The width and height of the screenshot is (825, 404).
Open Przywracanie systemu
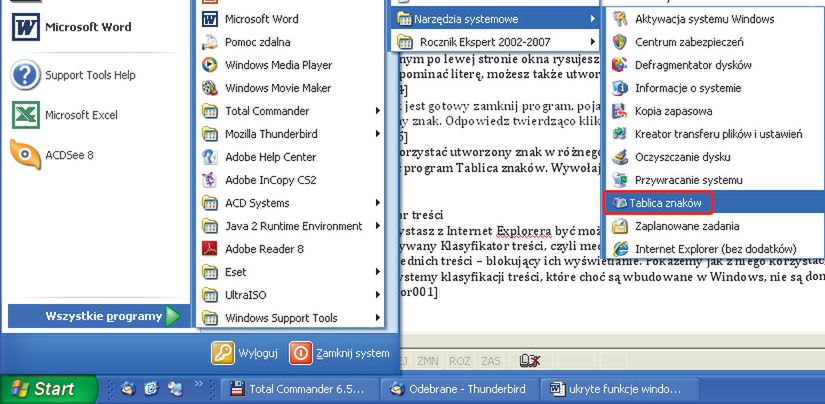(715, 180)
